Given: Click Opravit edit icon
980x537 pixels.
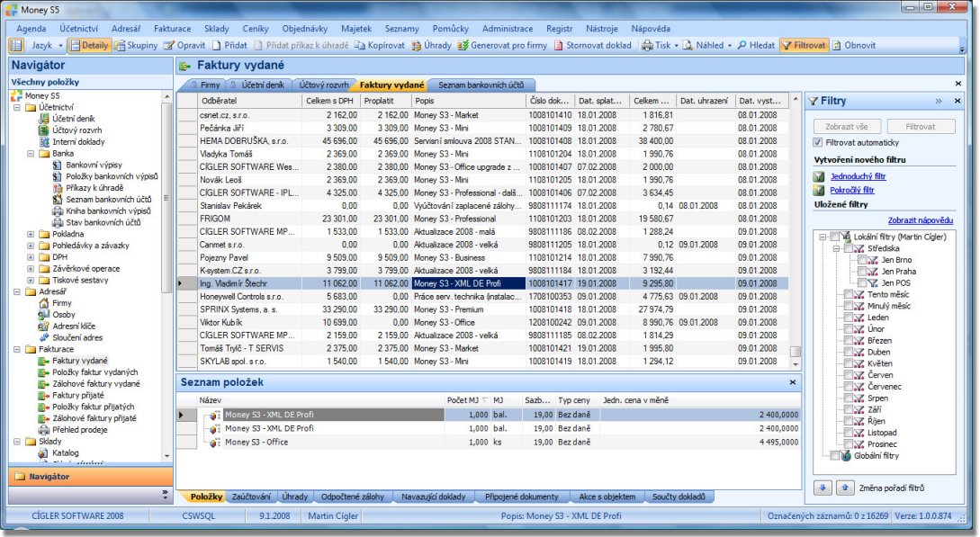Looking at the screenshot, I should click(x=169, y=45).
